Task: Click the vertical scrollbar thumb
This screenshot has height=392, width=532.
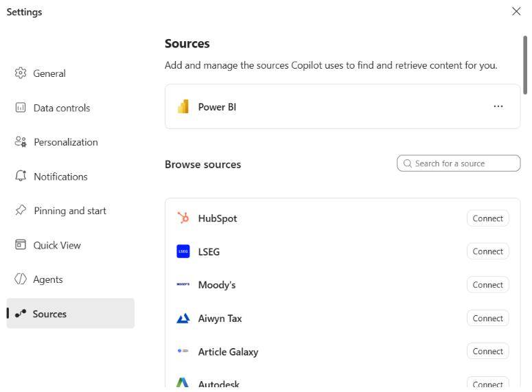Action: click(525, 65)
